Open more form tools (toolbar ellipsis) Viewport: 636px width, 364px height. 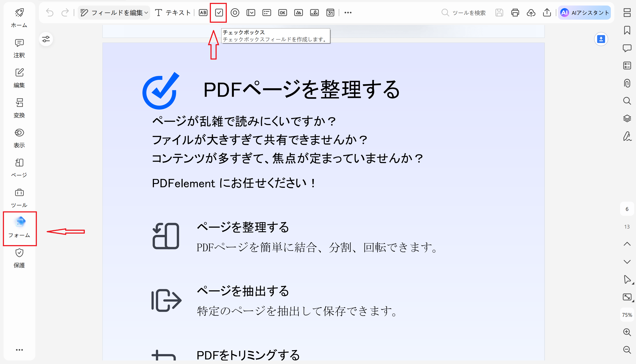tap(348, 13)
